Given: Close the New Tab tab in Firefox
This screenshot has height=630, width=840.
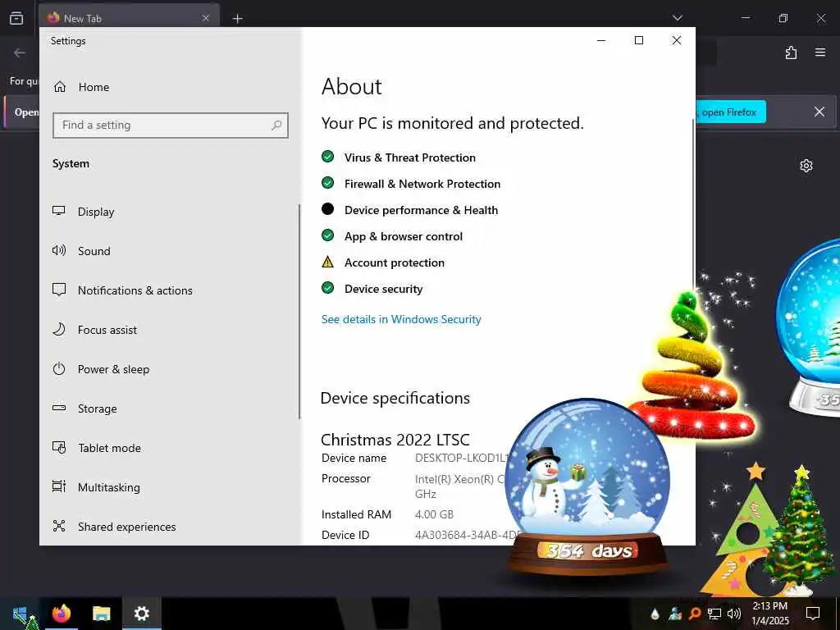Looking at the screenshot, I should [206, 18].
